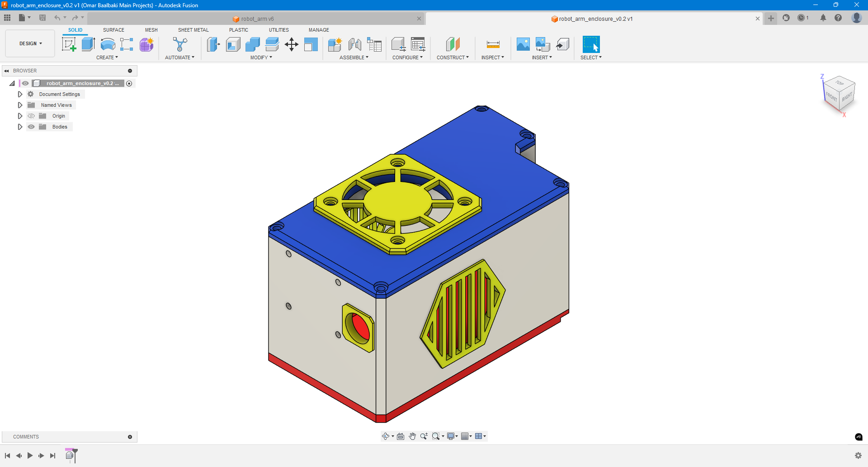868x467 pixels.
Task: Switch to the UTILITIES tab
Action: [x=279, y=30]
